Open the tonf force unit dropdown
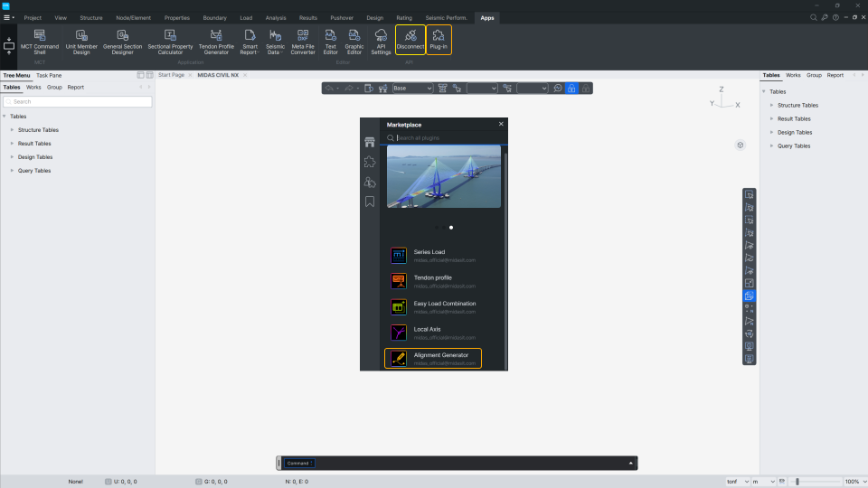 pyautogui.click(x=737, y=482)
